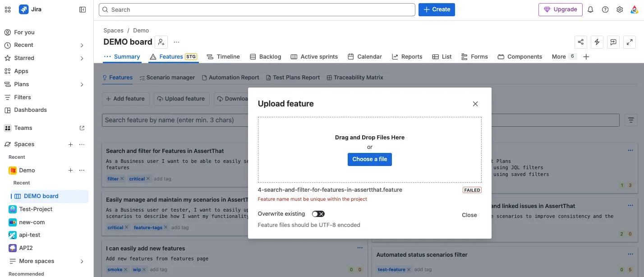Close the Upload feature dialog with X
The width and height of the screenshot is (644, 277).
pyautogui.click(x=475, y=104)
